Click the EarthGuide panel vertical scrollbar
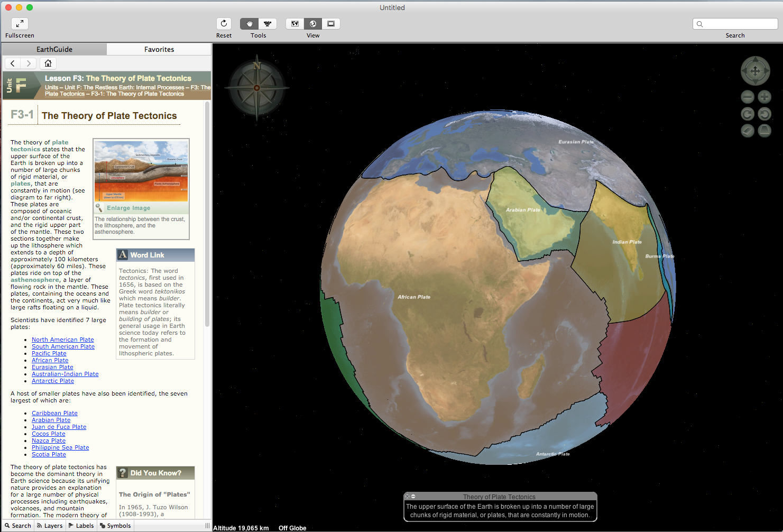The width and height of the screenshot is (783, 532). pyautogui.click(x=207, y=212)
